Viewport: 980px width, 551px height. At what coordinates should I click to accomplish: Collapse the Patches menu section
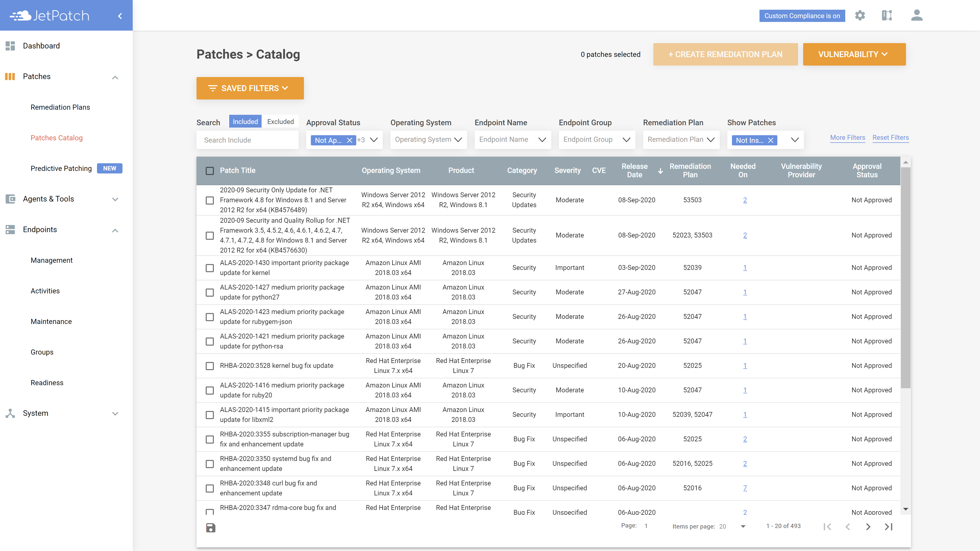click(115, 78)
